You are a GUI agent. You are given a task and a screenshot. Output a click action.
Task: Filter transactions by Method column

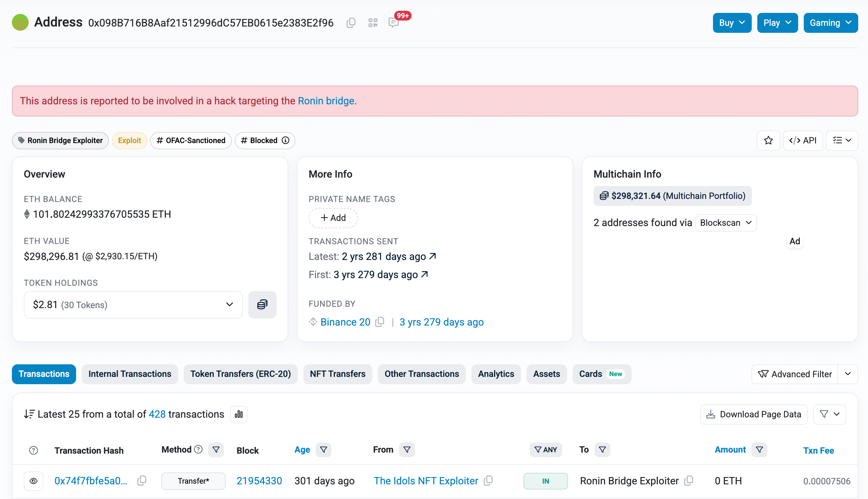(216, 450)
